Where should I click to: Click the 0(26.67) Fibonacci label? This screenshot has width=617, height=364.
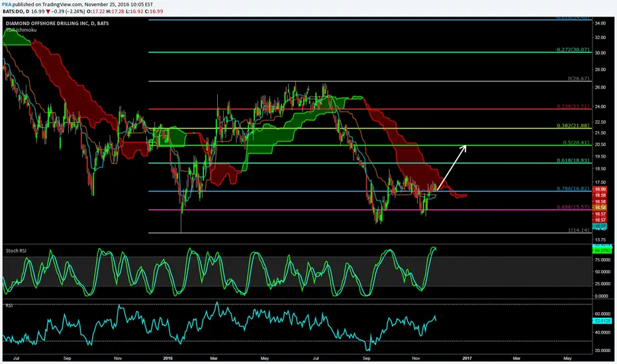point(579,79)
